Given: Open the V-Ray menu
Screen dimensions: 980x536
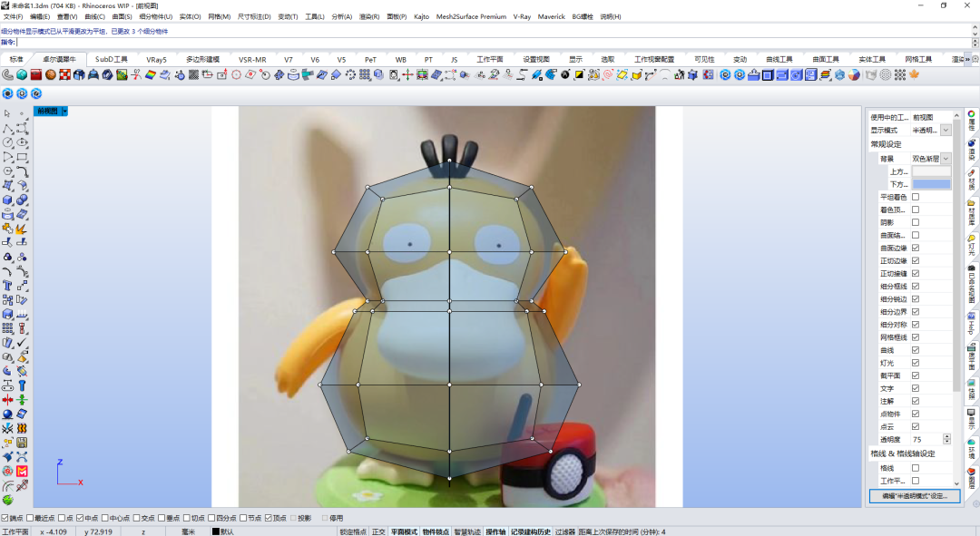Looking at the screenshot, I should pos(522,17).
